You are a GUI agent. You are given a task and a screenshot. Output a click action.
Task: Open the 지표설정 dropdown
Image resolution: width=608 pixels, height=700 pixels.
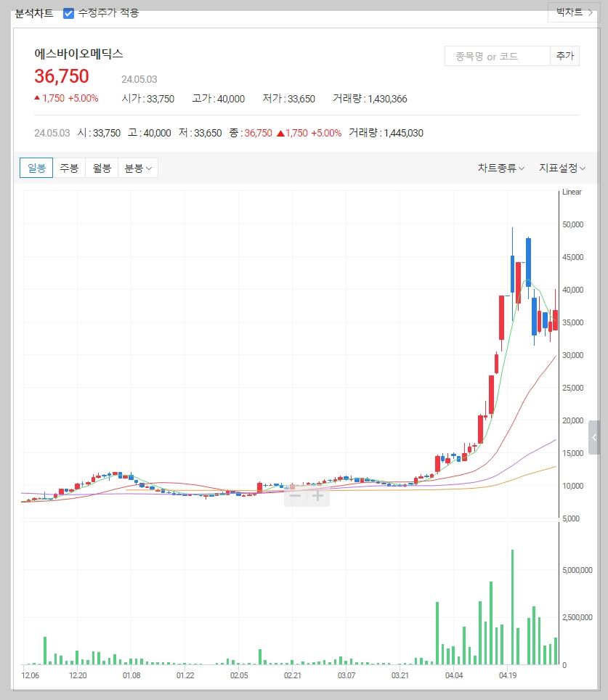click(562, 168)
